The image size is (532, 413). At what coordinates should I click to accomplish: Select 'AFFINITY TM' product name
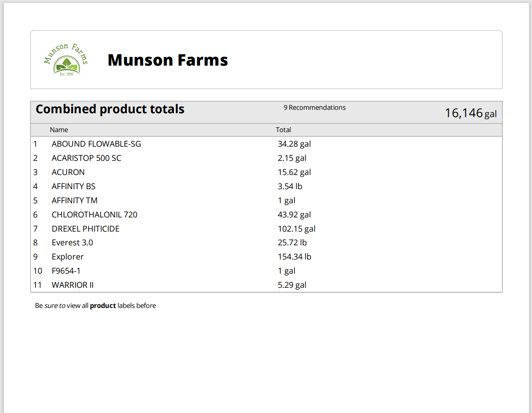[x=75, y=201]
